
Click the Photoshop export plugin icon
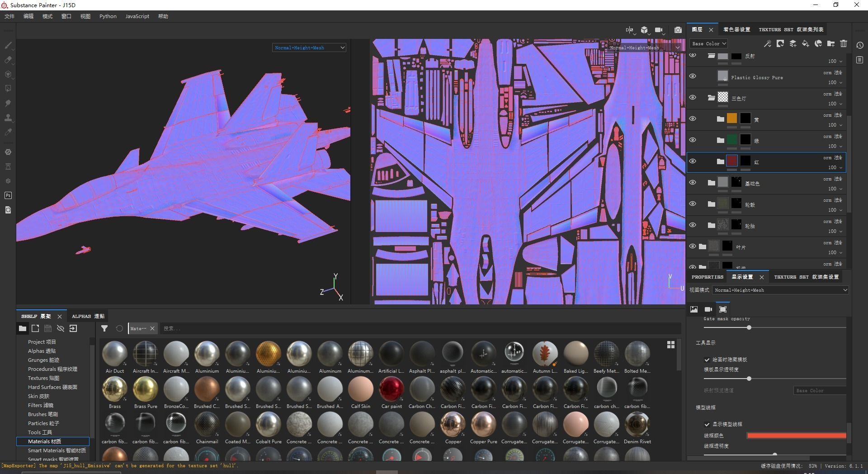(8, 195)
